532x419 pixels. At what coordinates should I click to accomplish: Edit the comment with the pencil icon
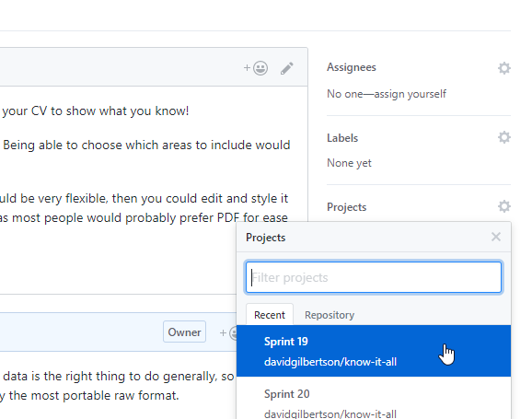click(x=286, y=68)
